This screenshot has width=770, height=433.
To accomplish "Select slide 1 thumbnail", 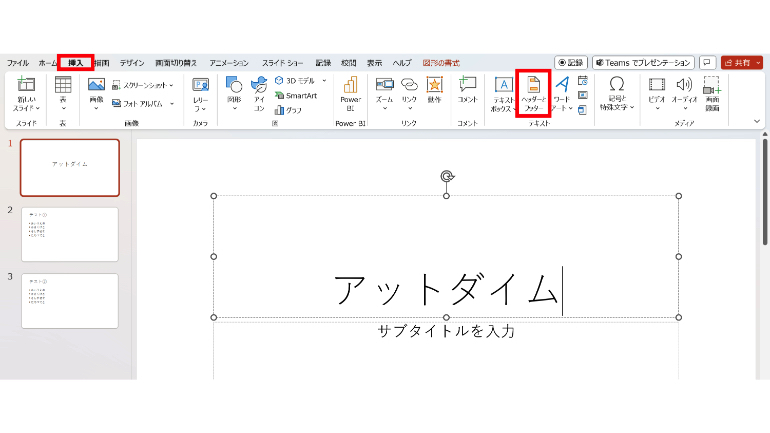I will pos(70,168).
